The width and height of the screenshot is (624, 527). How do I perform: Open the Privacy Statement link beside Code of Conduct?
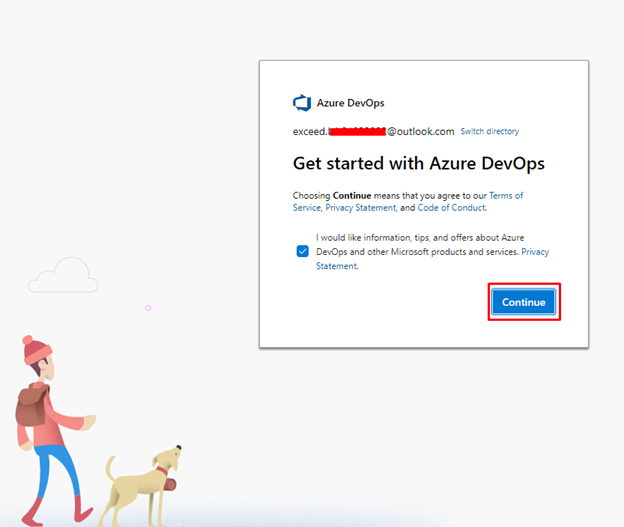click(361, 208)
